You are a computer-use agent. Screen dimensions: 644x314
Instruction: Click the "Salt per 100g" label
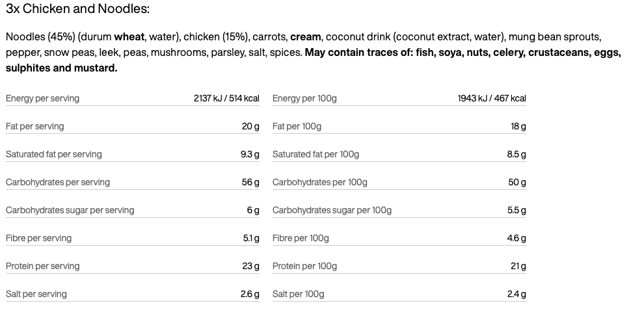[x=298, y=294]
